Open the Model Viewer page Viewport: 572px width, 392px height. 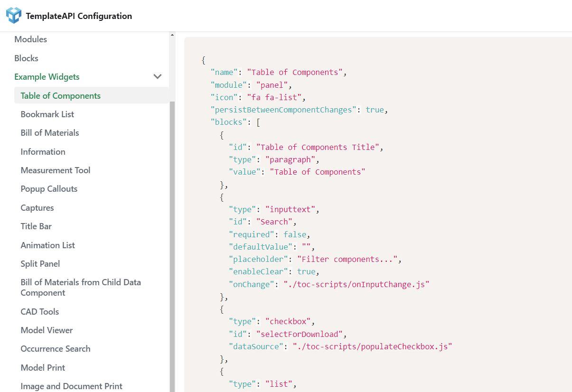pyautogui.click(x=47, y=330)
